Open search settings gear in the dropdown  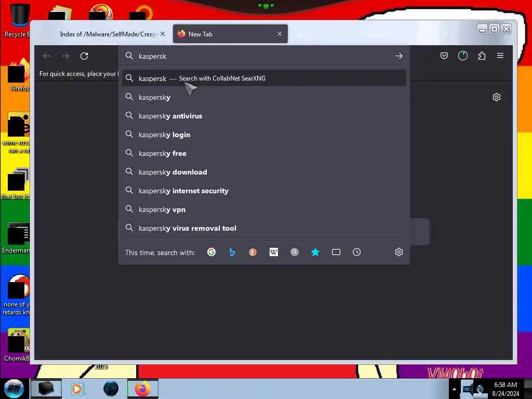pyautogui.click(x=399, y=252)
